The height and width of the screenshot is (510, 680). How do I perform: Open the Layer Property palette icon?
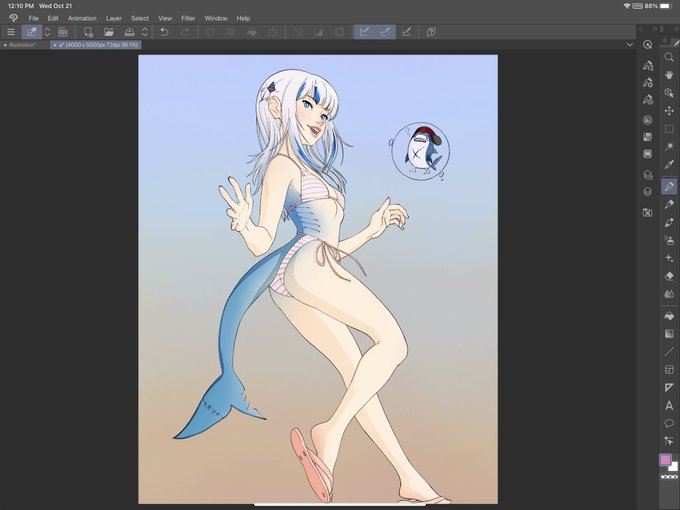click(x=648, y=175)
